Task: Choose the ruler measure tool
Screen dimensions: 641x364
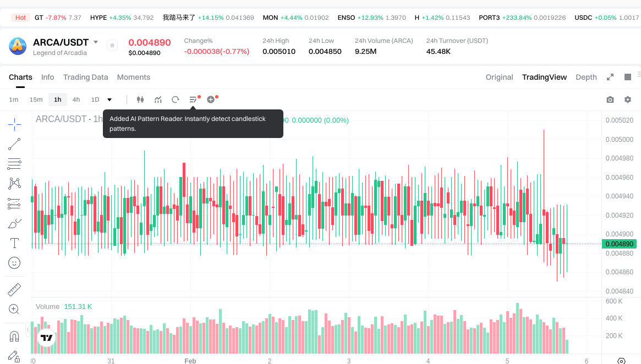Action: 14,289
